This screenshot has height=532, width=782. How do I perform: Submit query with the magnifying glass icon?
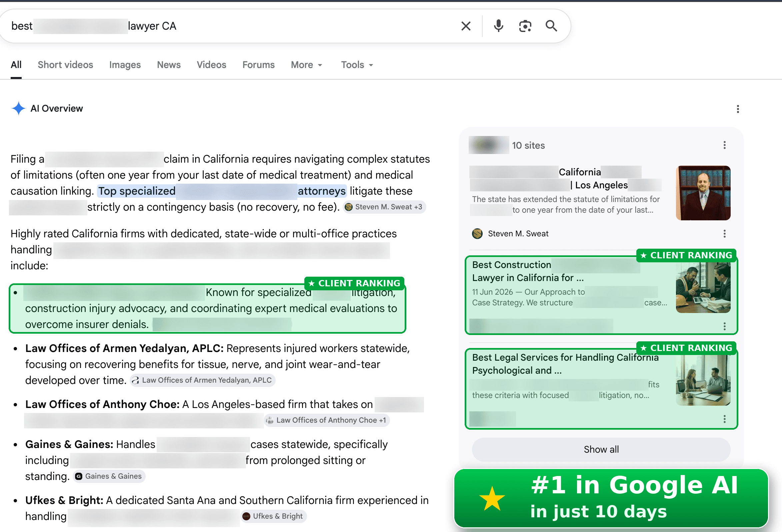551,26
